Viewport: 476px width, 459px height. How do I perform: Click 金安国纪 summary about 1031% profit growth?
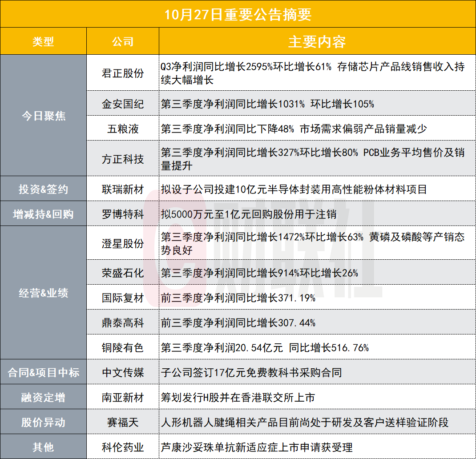267,104
